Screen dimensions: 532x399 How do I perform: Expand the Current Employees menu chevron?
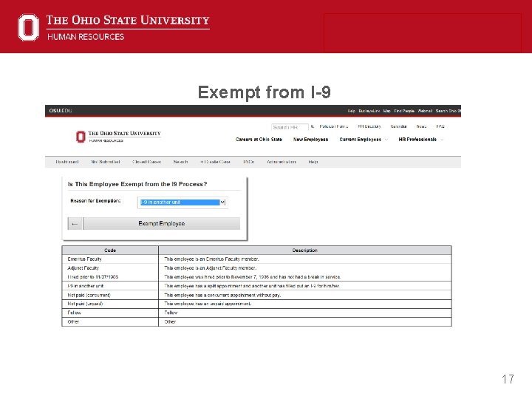pos(386,140)
